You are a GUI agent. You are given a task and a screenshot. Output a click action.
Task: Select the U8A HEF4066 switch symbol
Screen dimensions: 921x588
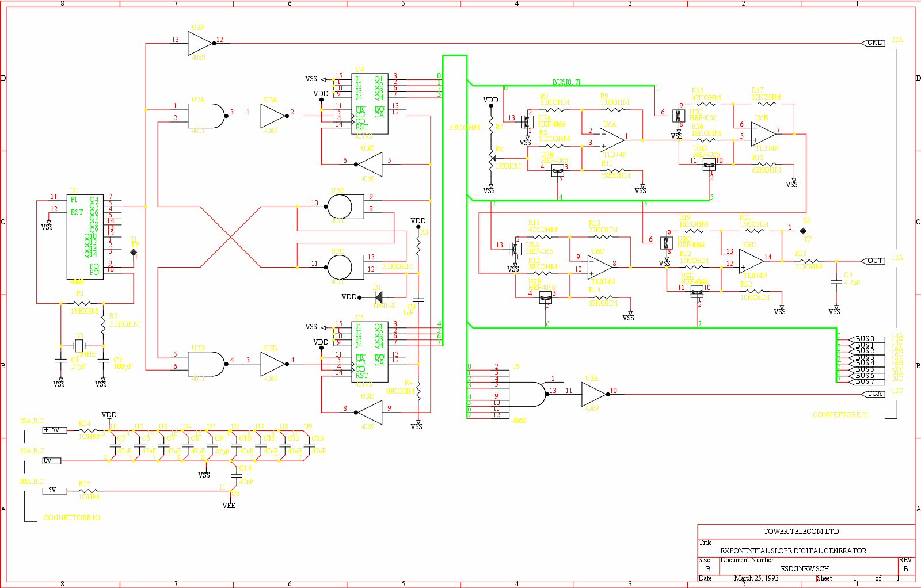point(515,249)
